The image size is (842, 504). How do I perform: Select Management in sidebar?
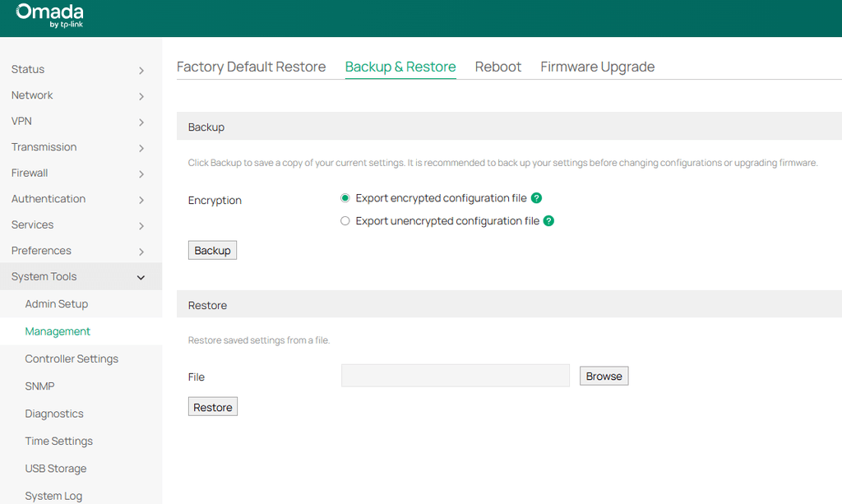pos(81,331)
